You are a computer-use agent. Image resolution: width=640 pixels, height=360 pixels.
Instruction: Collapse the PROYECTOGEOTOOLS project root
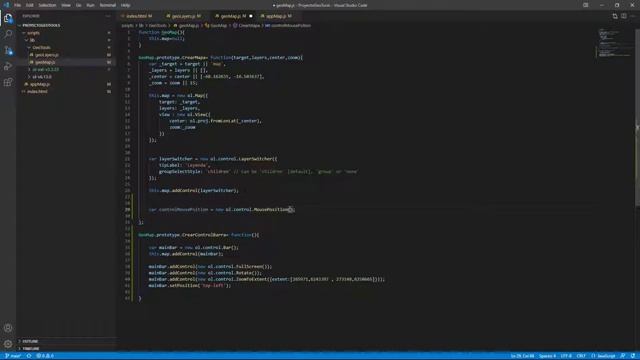point(41,25)
